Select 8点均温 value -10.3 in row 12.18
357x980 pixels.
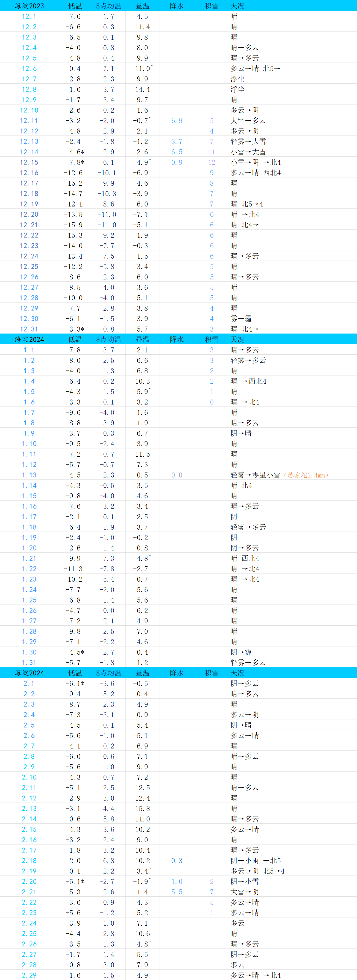pos(107,194)
